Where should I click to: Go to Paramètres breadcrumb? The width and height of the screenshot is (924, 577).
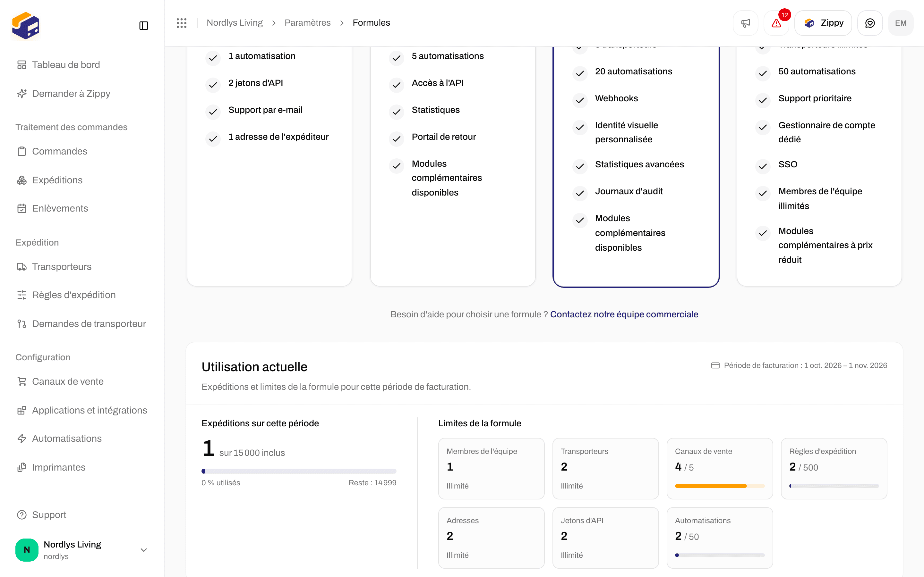click(307, 23)
